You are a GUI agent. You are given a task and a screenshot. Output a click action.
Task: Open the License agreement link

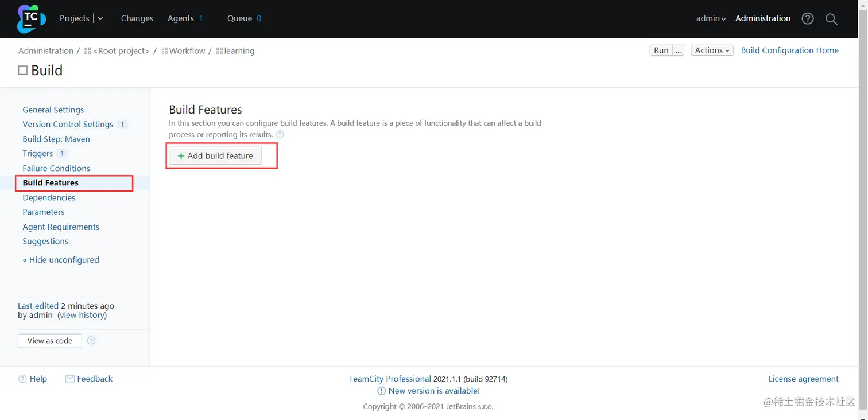804,379
